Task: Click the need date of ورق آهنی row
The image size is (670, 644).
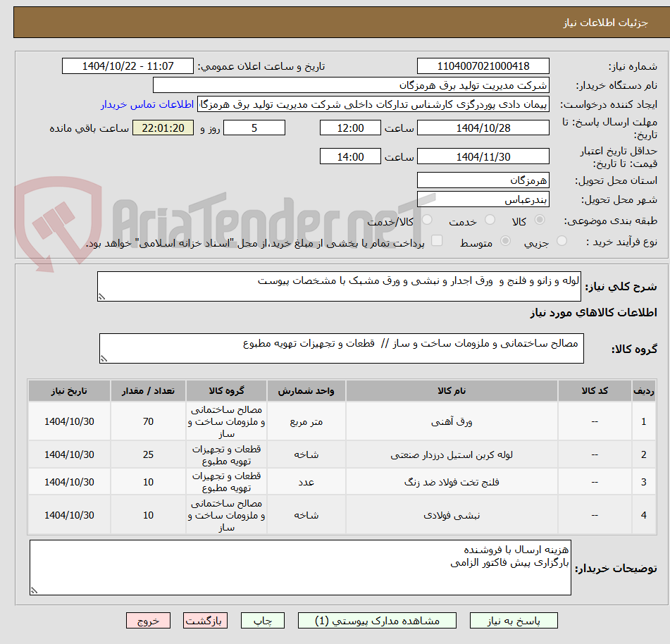Action: click(x=69, y=422)
